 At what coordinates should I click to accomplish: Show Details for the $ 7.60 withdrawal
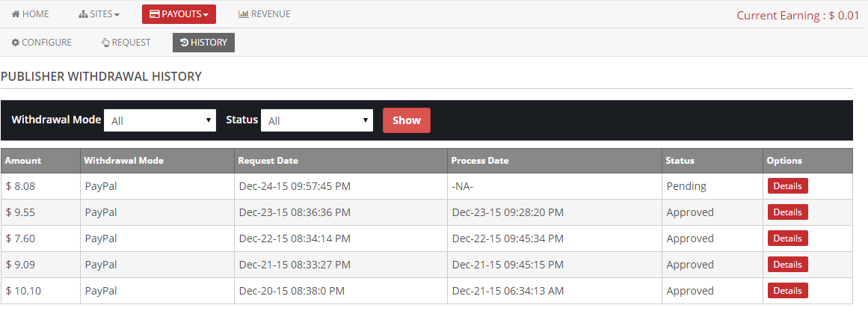pos(787,238)
